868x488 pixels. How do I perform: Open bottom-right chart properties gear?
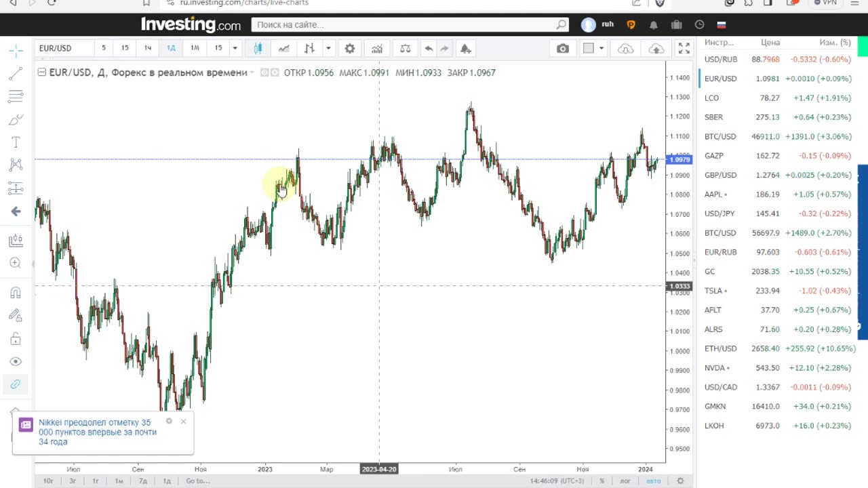coord(680,481)
